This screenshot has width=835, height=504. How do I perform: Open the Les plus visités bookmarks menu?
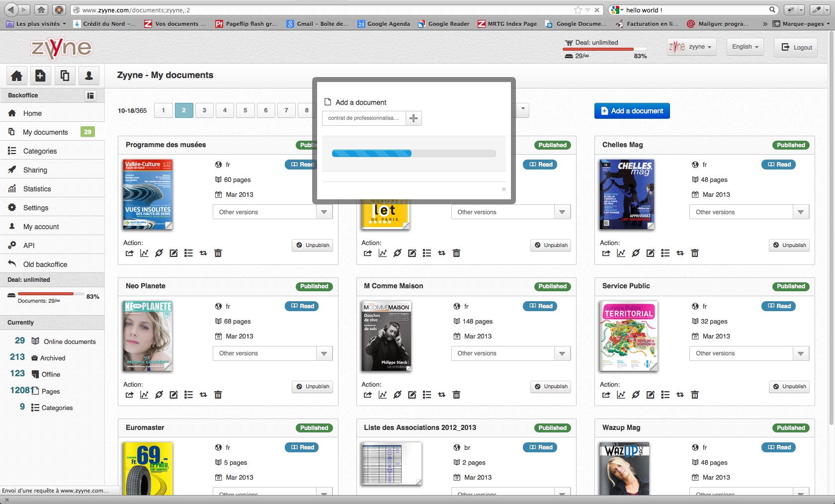tap(36, 23)
